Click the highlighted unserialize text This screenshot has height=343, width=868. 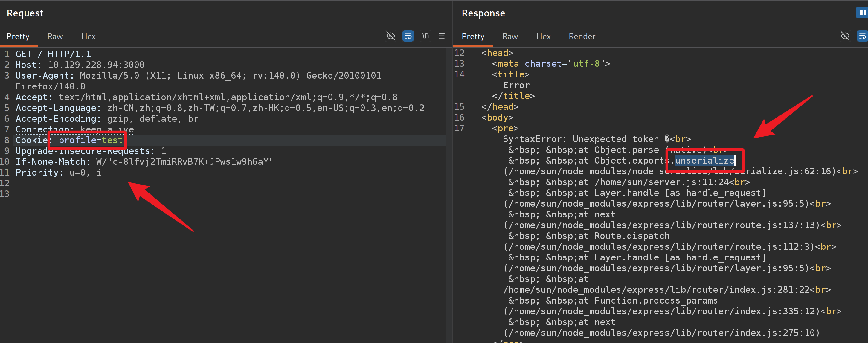[x=704, y=161]
